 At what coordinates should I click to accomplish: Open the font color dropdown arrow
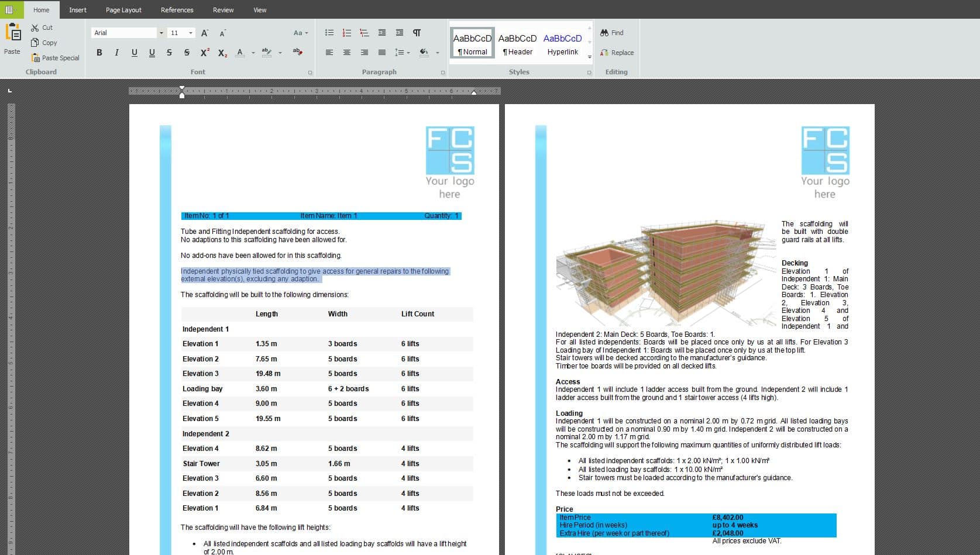click(253, 53)
